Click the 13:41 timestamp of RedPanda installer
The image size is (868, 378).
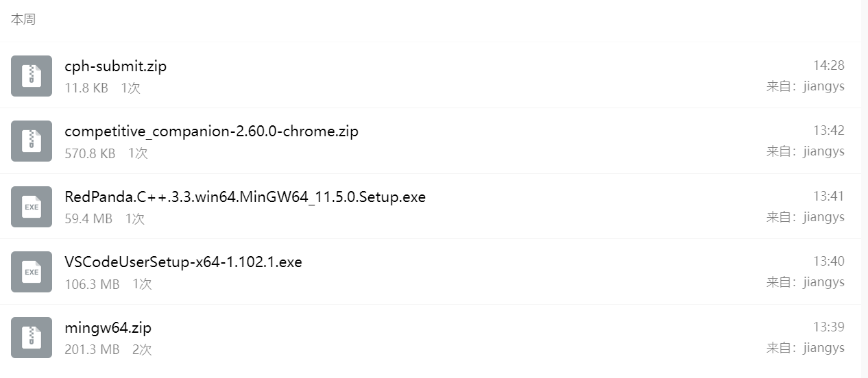point(828,196)
